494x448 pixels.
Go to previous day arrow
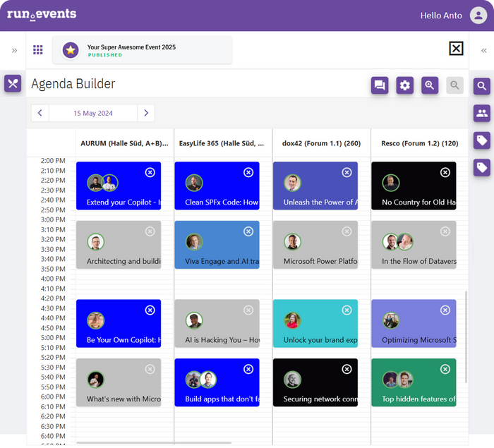tap(40, 113)
